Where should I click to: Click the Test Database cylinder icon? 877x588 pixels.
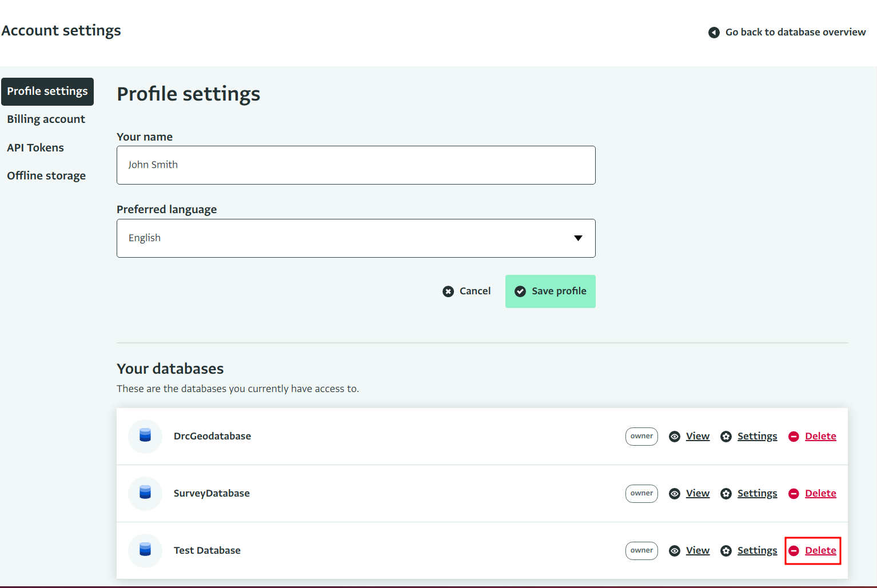[x=145, y=550]
